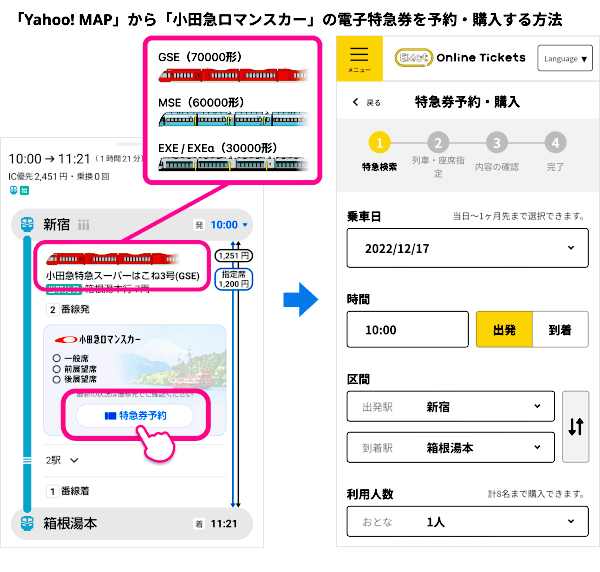Click the 10:00 time input field
Image resolution: width=600 pixels, height=572 pixels.
(408, 329)
